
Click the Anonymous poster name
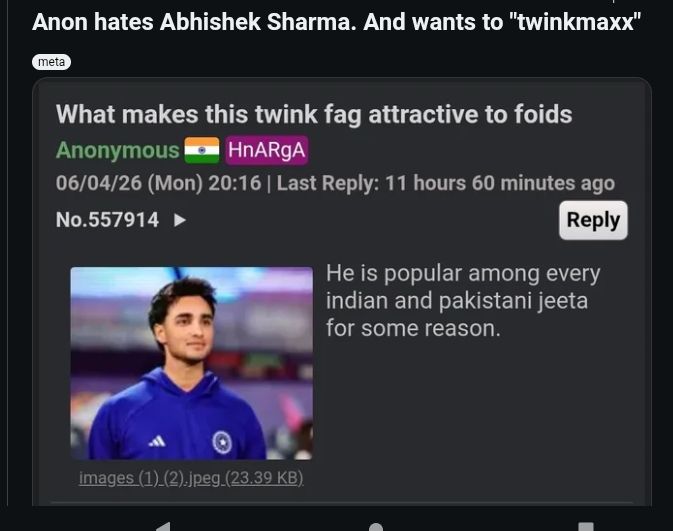118,150
